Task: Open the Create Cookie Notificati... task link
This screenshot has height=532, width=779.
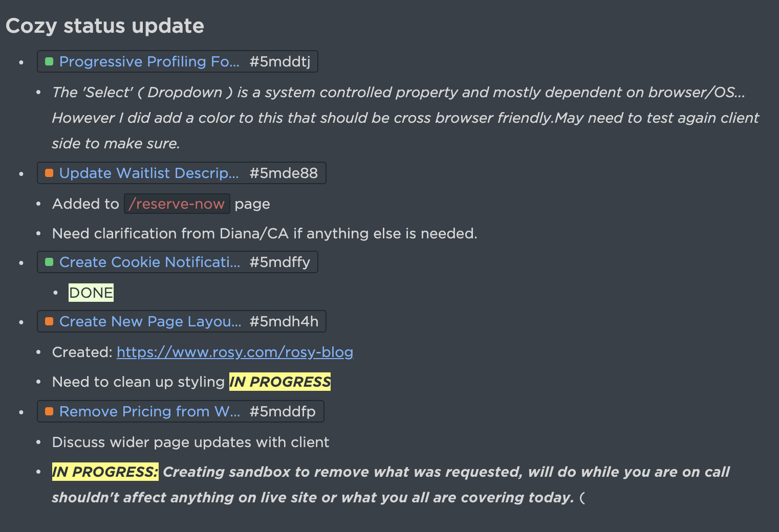Action: [149, 262]
